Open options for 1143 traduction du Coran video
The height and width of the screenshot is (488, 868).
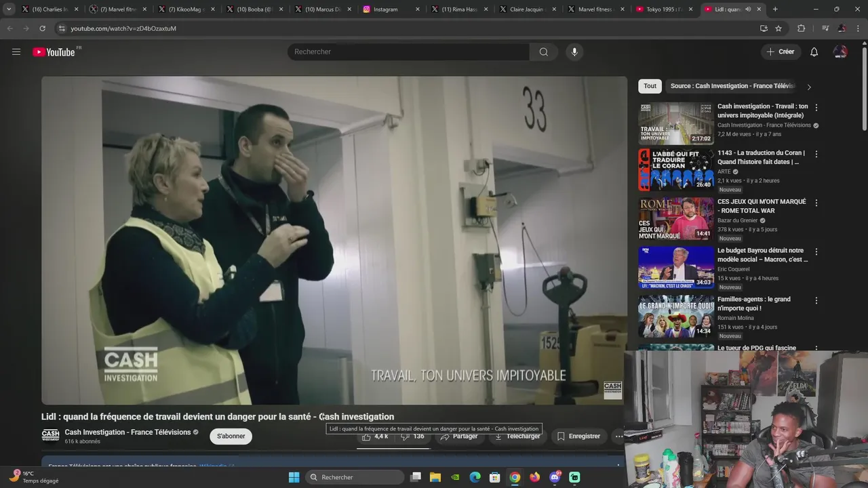816,154
